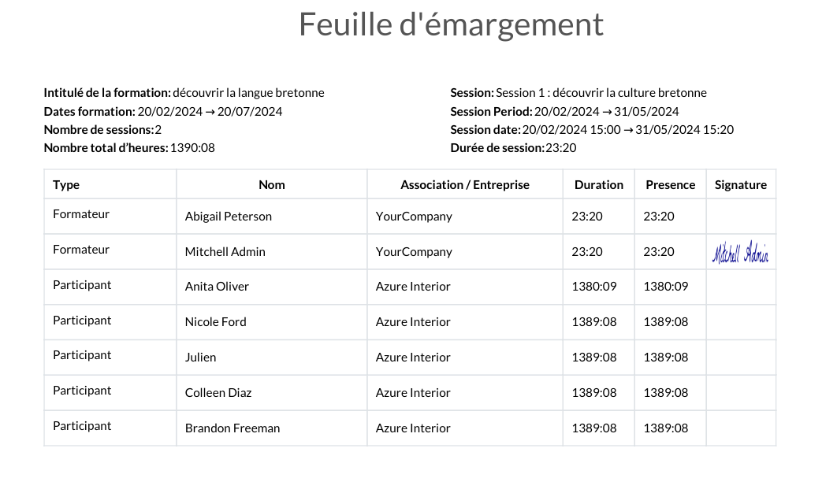The width and height of the screenshot is (837, 504).
Task: Click the Signature column header
Action: 741,184
